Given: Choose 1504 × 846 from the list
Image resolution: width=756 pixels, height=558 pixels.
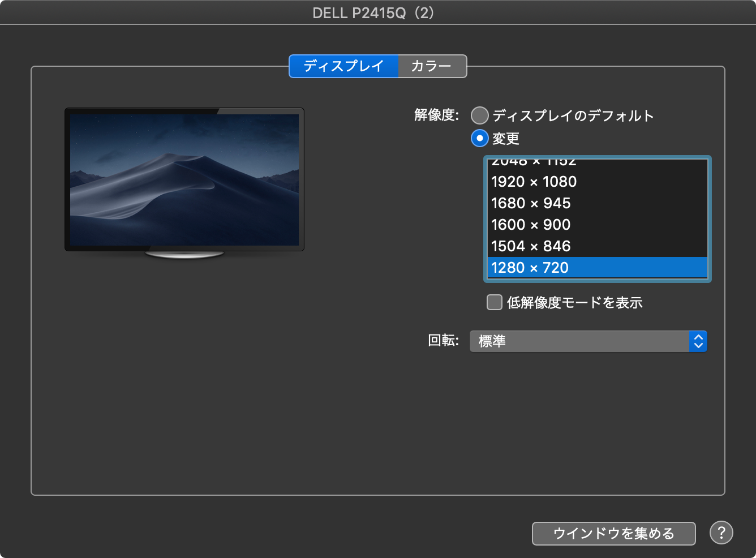Looking at the screenshot, I should point(597,246).
